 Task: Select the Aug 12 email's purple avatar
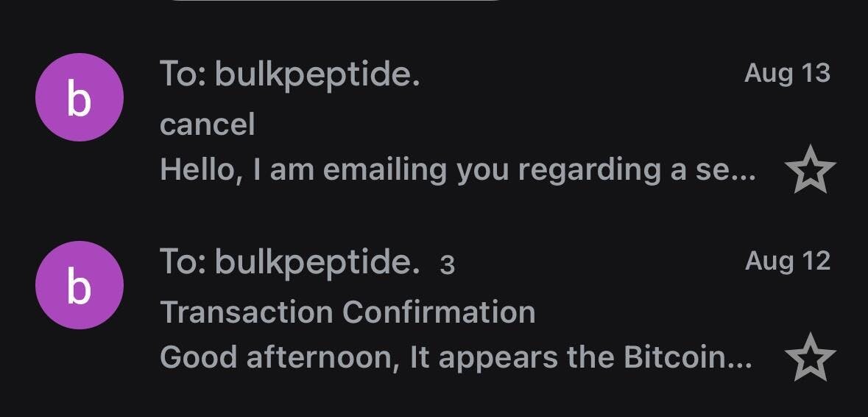[x=80, y=285]
